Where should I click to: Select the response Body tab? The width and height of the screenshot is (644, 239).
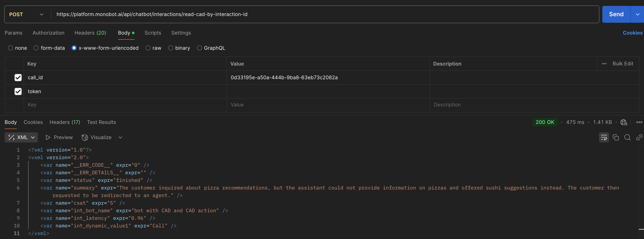tap(11, 122)
